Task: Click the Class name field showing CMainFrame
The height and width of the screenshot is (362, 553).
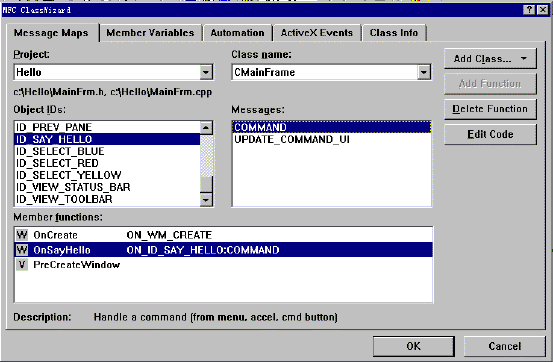Action: (331, 72)
